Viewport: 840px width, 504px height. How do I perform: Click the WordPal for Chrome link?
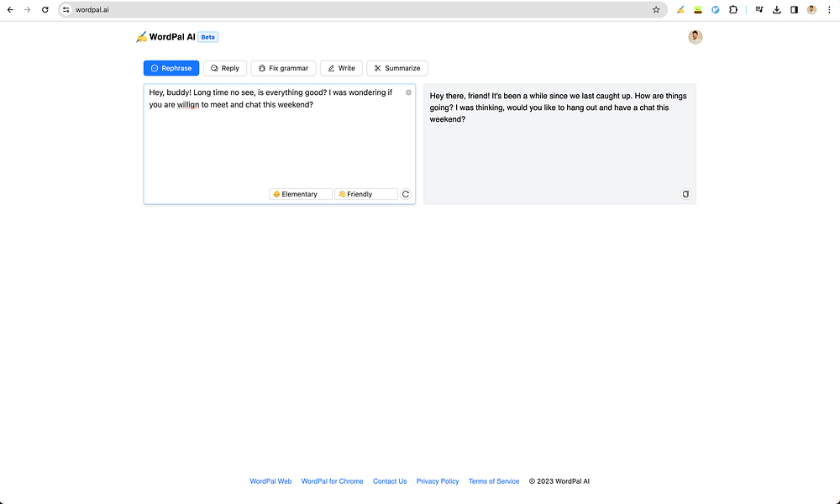(x=332, y=481)
